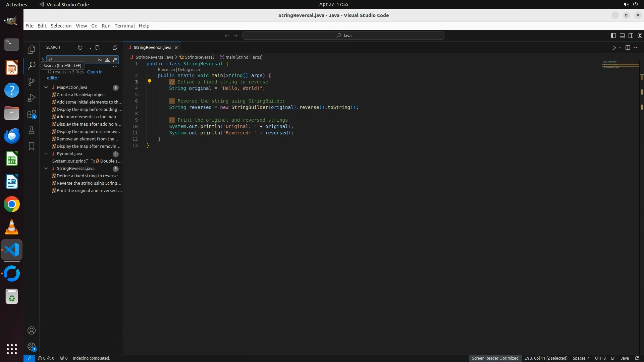644x362 pixels.
Task: Clear search results icon
Action: (89, 48)
